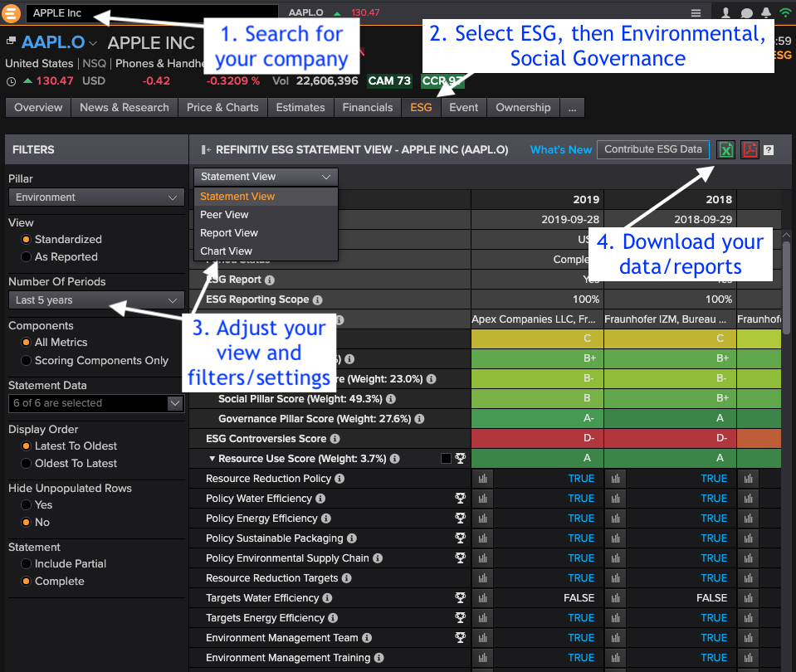
Task: Switch to the Overview tab
Action: tap(38, 108)
